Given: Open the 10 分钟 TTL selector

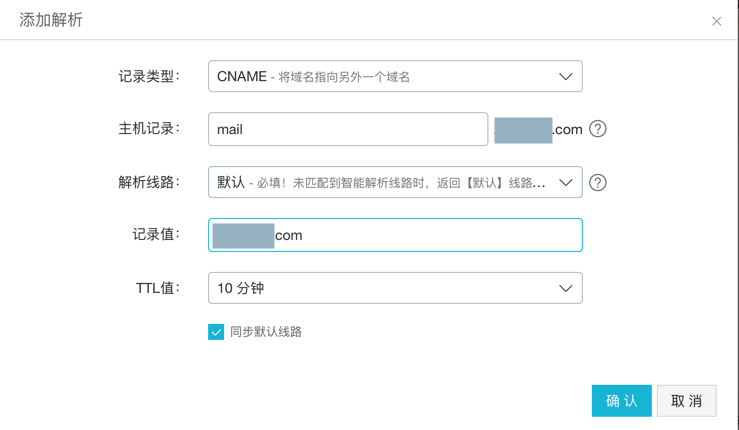Looking at the screenshot, I should coord(380,288).
